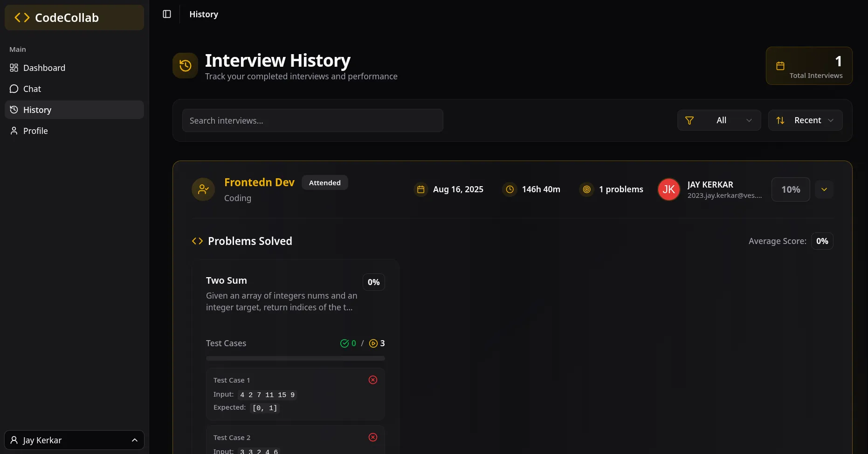The image size is (868, 454).
Task: Open the Profile page
Action: [35, 131]
